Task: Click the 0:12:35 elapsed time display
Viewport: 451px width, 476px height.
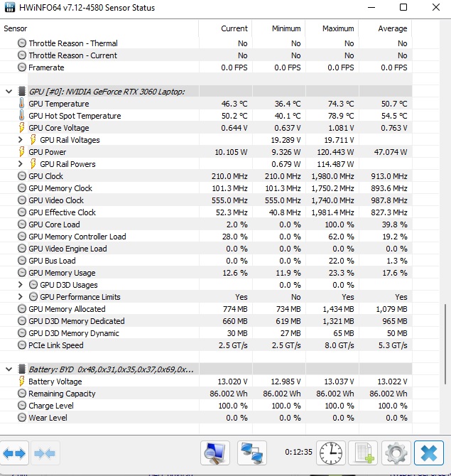Action: (x=298, y=452)
